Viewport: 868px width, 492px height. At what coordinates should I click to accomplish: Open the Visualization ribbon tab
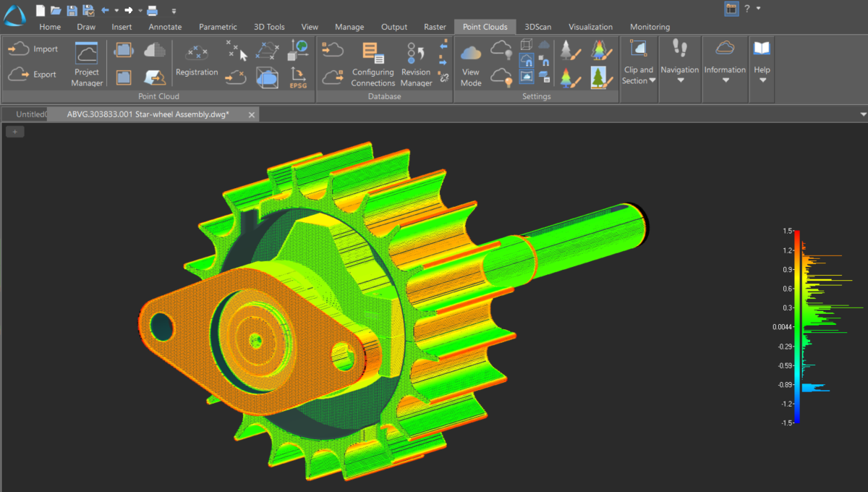[x=590, y=27]
